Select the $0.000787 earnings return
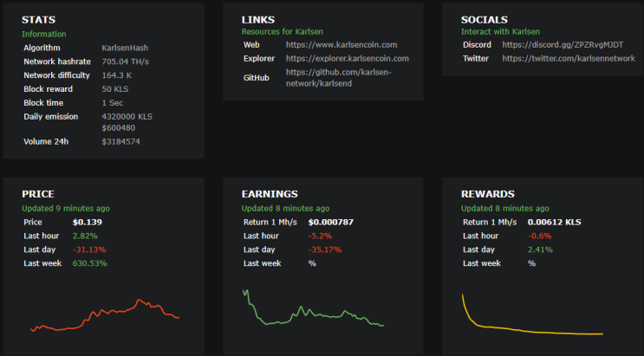This screenshot has height=356, width=644. [330, 222]
